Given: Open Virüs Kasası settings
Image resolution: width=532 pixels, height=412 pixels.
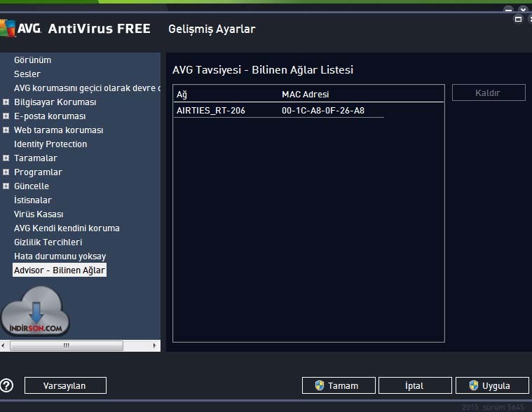Looking at the screenshot, I should tap(39, 214).
